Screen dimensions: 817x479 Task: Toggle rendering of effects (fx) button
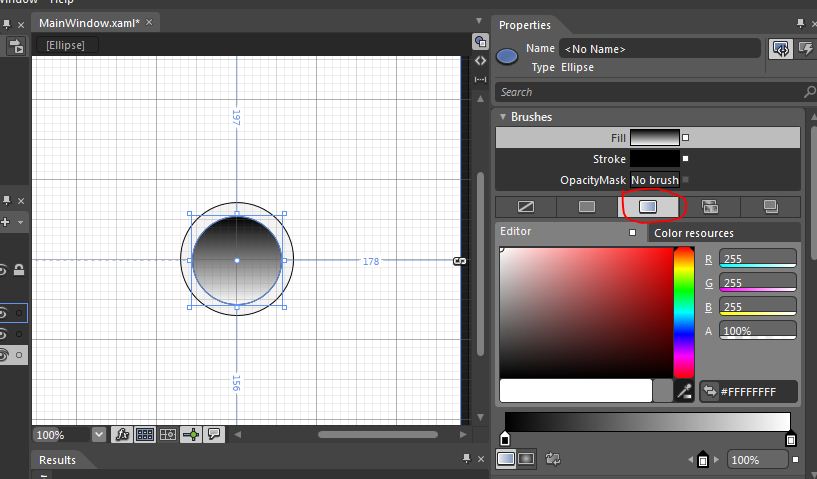tap(122, 434)
